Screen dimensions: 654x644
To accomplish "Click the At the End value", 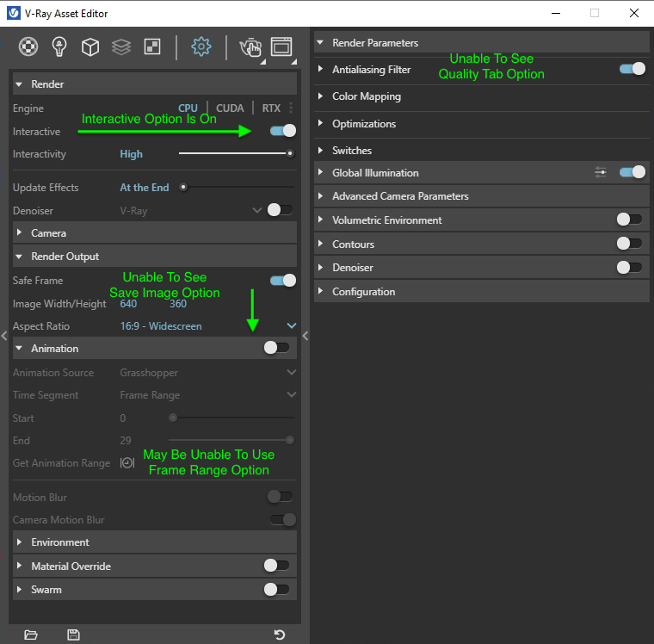I will point(145,188).
